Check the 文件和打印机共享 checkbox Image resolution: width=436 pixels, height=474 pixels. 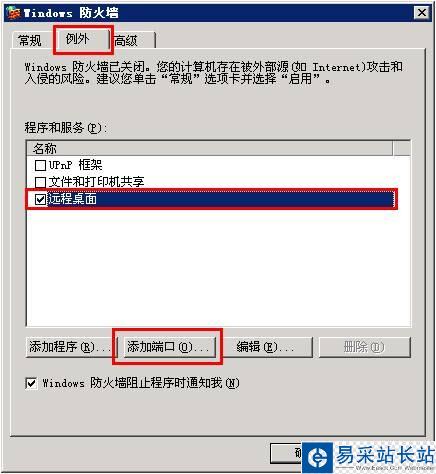click(x=40, y=182)
